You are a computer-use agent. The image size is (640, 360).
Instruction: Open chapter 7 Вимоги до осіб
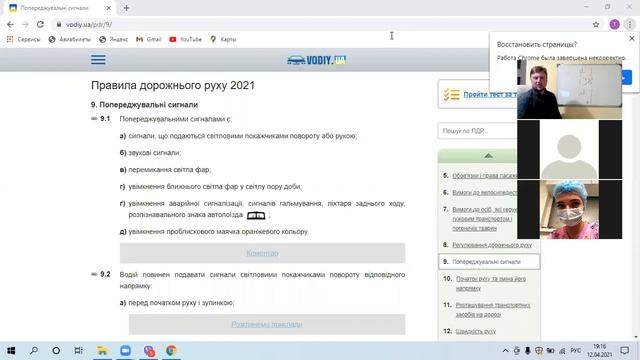point(484,218)
